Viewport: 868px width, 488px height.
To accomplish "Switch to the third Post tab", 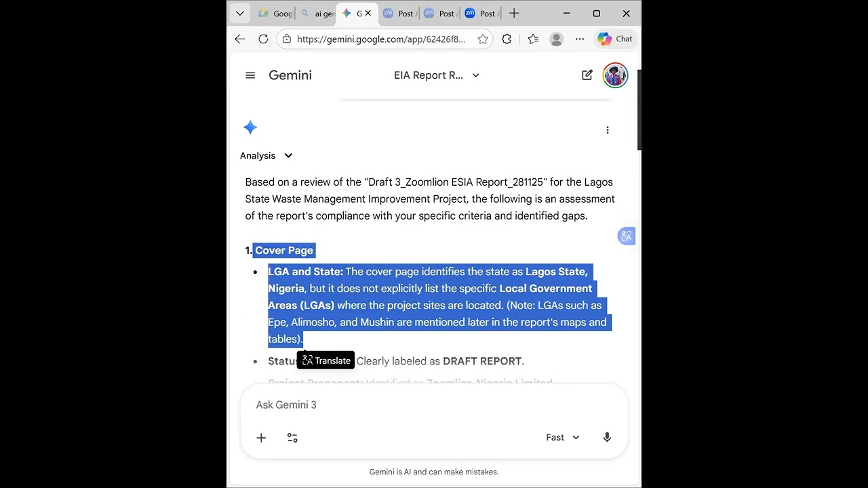I will tap(481, 14).
